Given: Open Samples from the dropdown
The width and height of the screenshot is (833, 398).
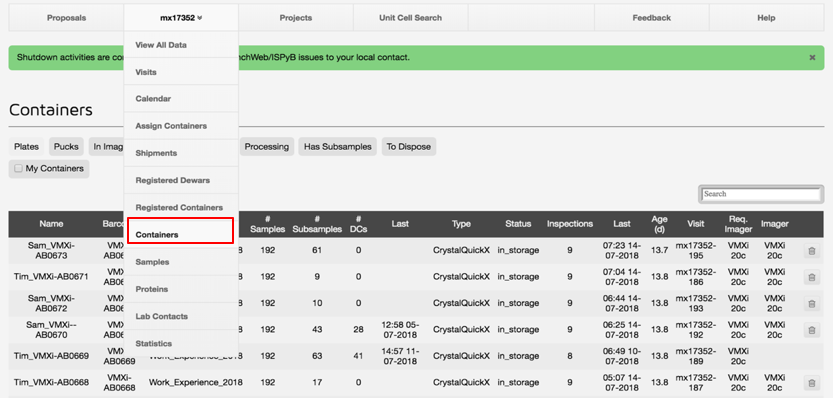Looking at the screenshot, I should tap(181, 262).
